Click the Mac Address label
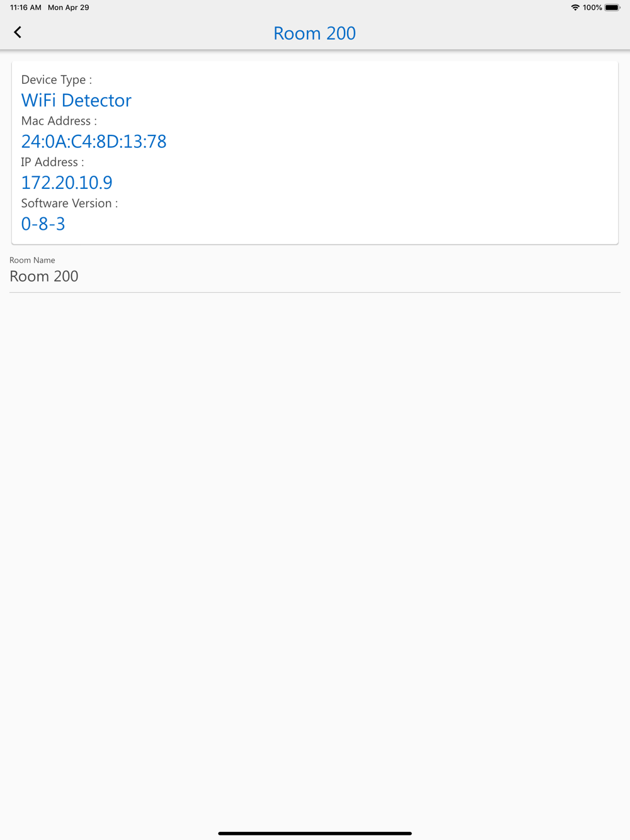 pyautogui.click(x=59, y=121)
